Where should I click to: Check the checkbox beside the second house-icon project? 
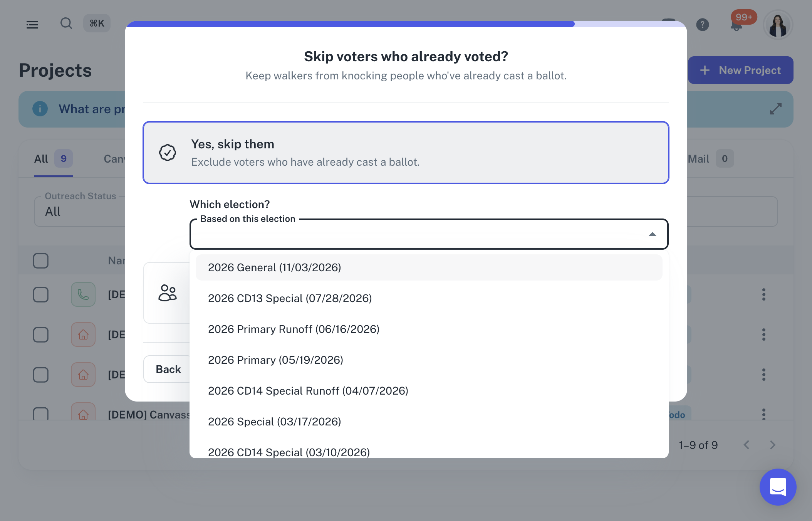[41, 375]
